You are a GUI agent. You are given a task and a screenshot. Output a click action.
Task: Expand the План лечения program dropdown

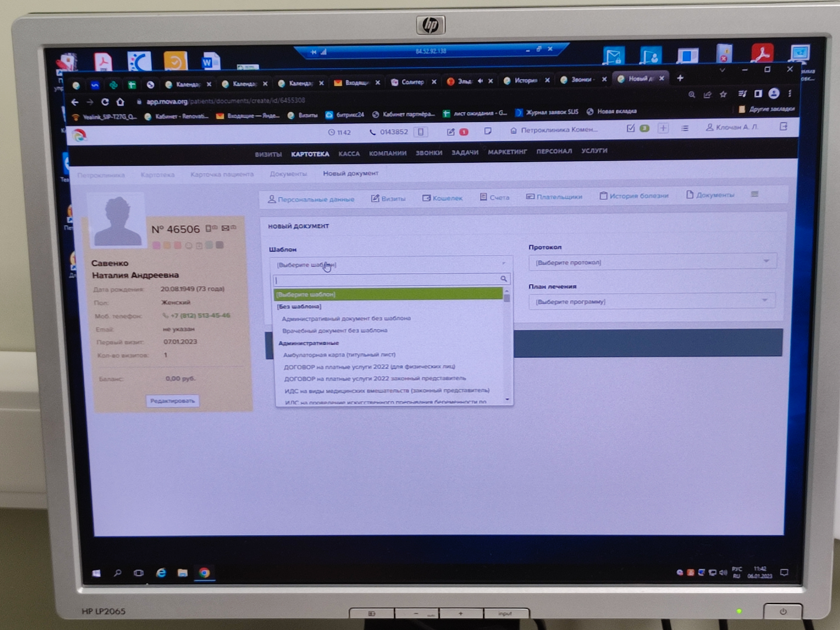click(652, 301)
